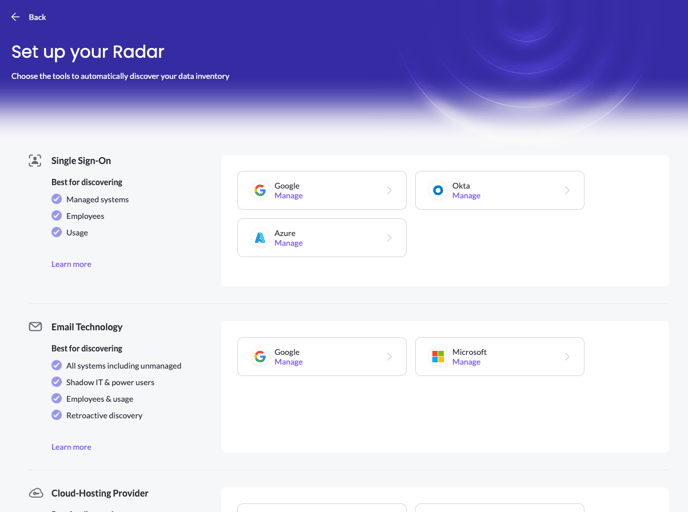Click the Okta logo icon
This screenshot has height=512, width=688.
pos(438,190)
